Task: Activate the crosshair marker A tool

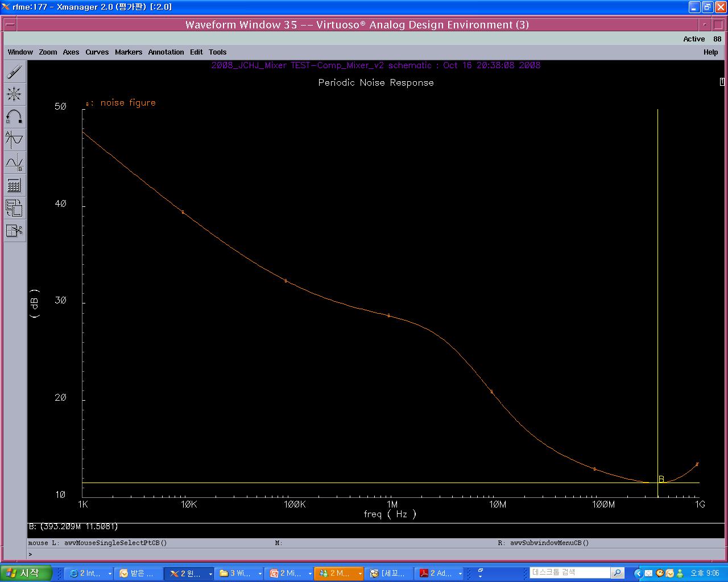Action: tap(14, 140)
